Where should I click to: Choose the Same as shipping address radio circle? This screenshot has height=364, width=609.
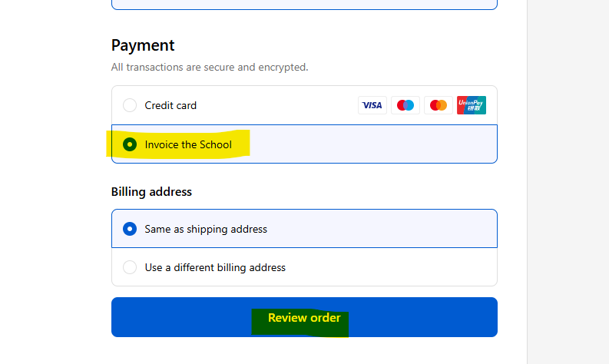(x=130, y=229)
